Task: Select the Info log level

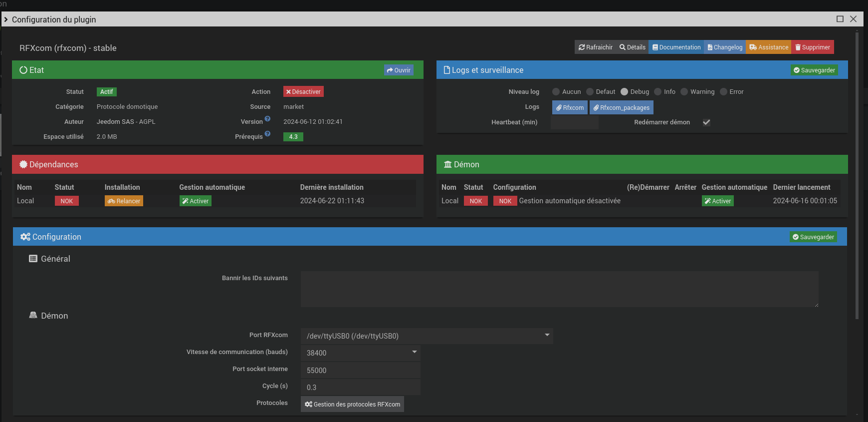Action: tap(657, 92)
